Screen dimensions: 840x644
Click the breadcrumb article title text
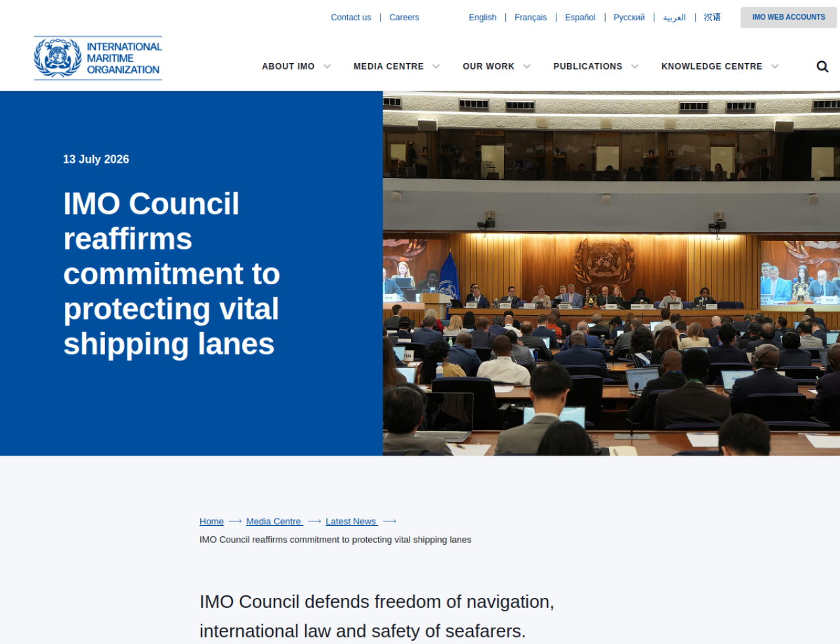pyautogui.click(x=335, y=540)
